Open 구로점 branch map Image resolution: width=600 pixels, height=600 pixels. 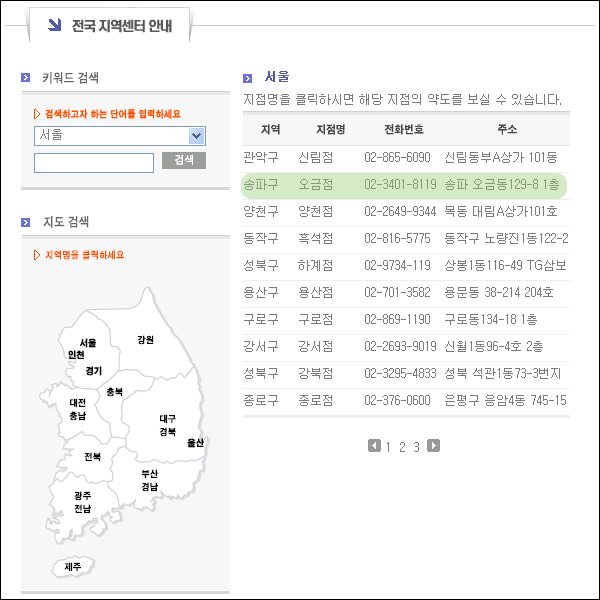316,319
